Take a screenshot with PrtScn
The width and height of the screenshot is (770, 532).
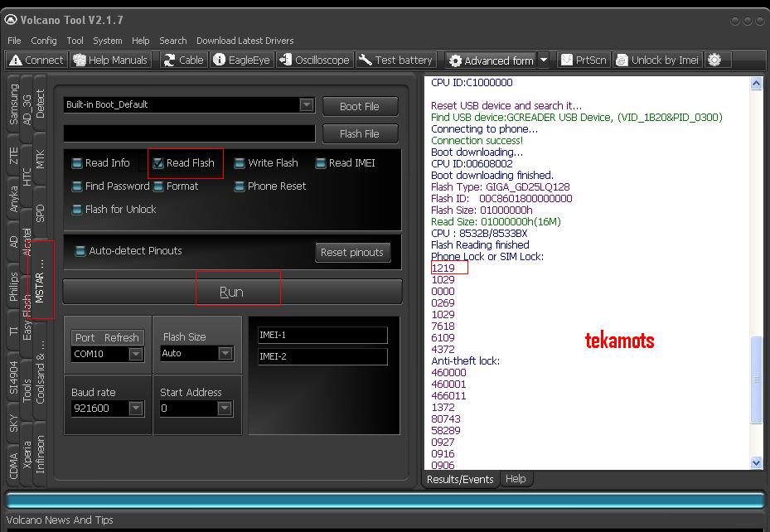point(584,60)
